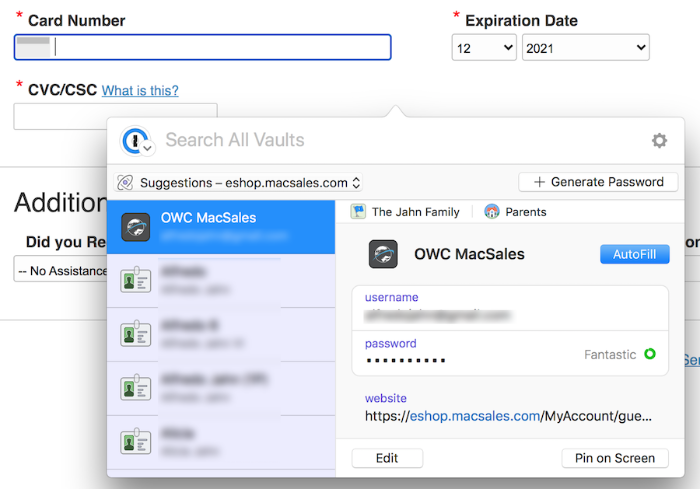Click the Jahn Family vault icon
Image resolution: width=700 pixels, height=489 pixels.
[359, 211]
